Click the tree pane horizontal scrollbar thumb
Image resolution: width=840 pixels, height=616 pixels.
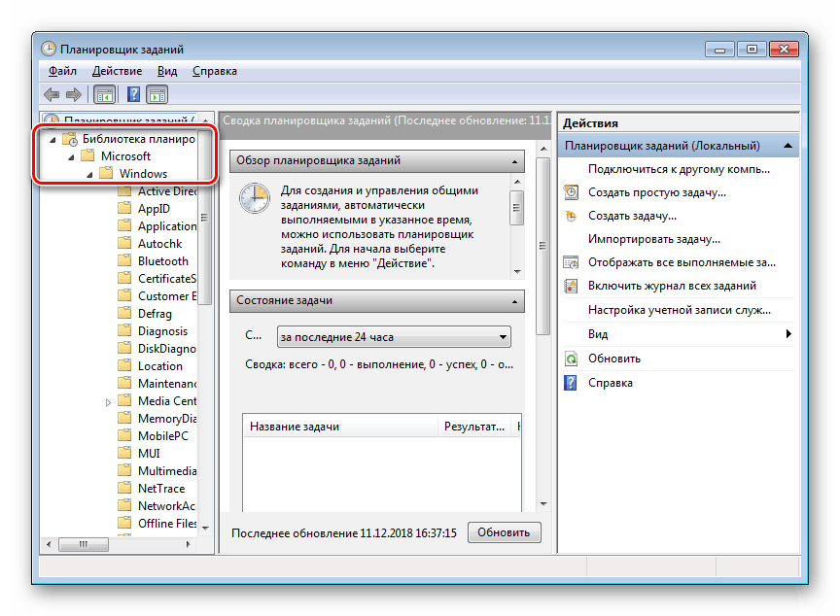(x=84, y=544)
